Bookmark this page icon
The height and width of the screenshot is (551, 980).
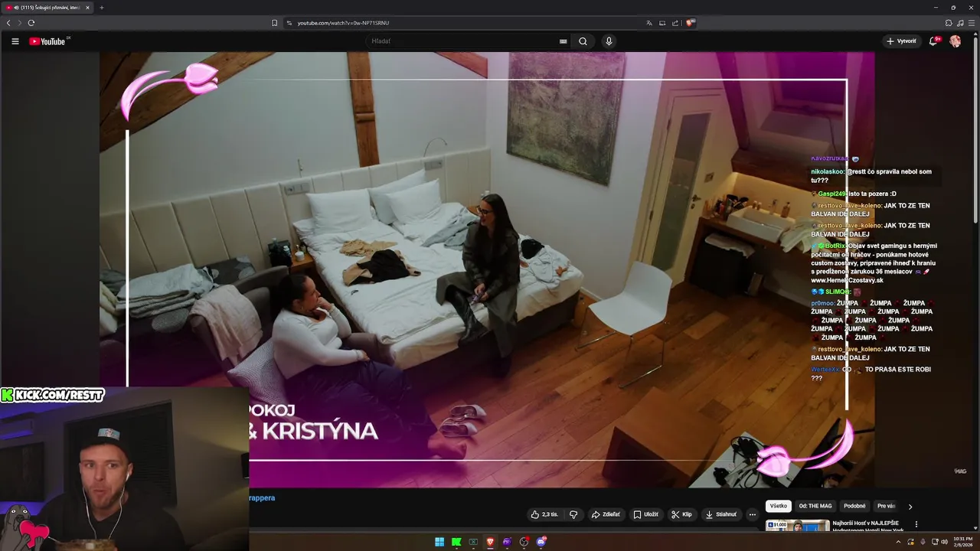(275, 23)
